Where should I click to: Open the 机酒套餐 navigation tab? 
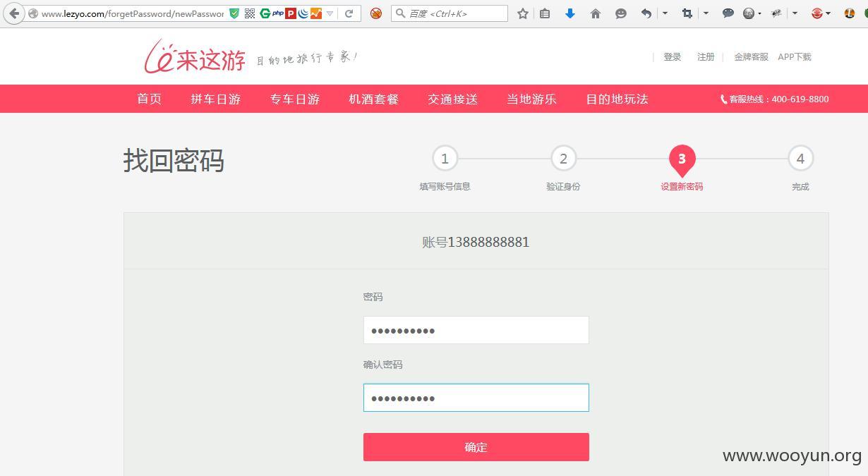pyautogui.click(x=374, y=99)
